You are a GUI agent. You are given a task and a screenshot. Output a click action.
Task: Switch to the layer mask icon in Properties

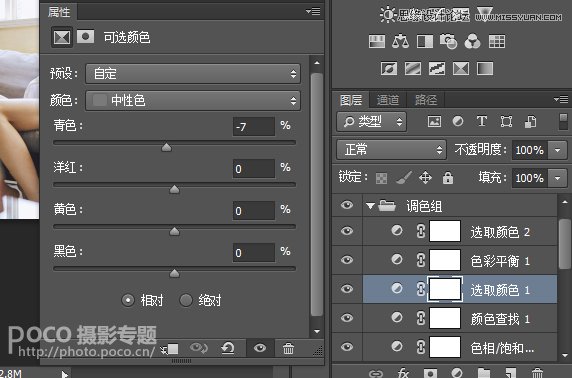(x=85, y=36)
